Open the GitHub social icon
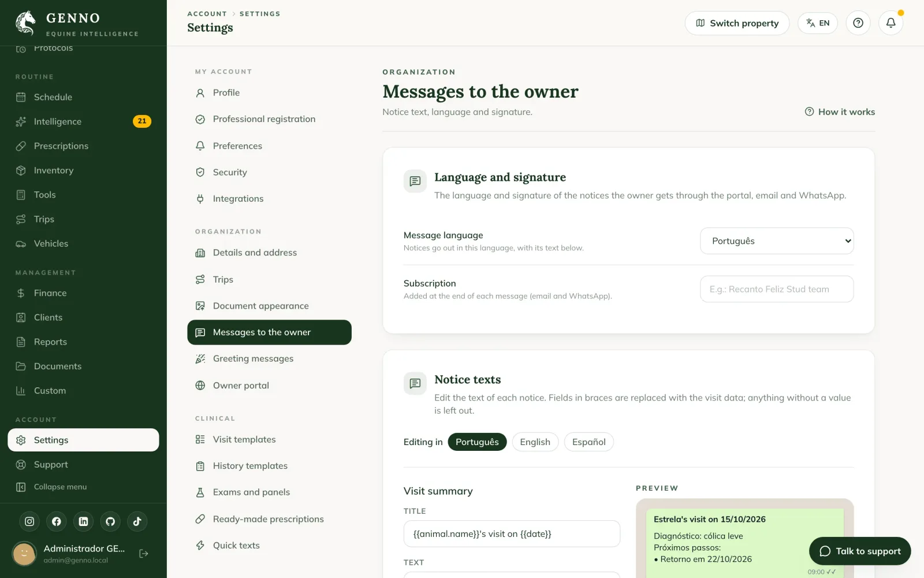Screen dimensions: 924x578 [x=110, y=521]
